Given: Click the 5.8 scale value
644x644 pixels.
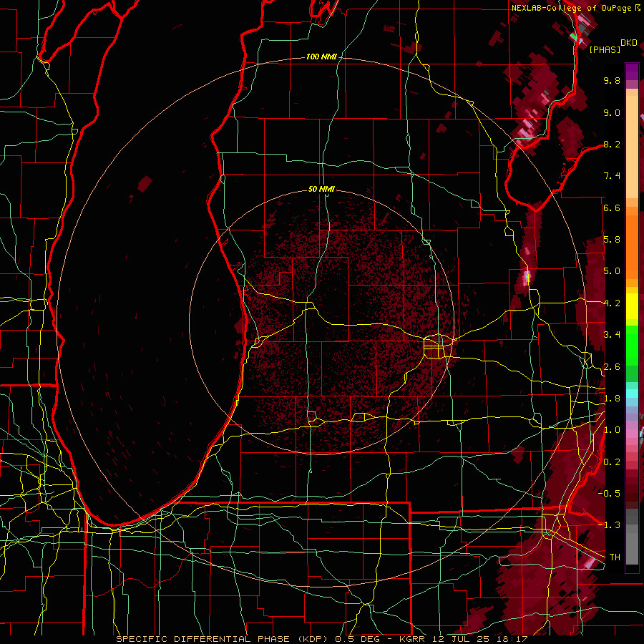Looking at the screenshot, I should tap(612, 240).
